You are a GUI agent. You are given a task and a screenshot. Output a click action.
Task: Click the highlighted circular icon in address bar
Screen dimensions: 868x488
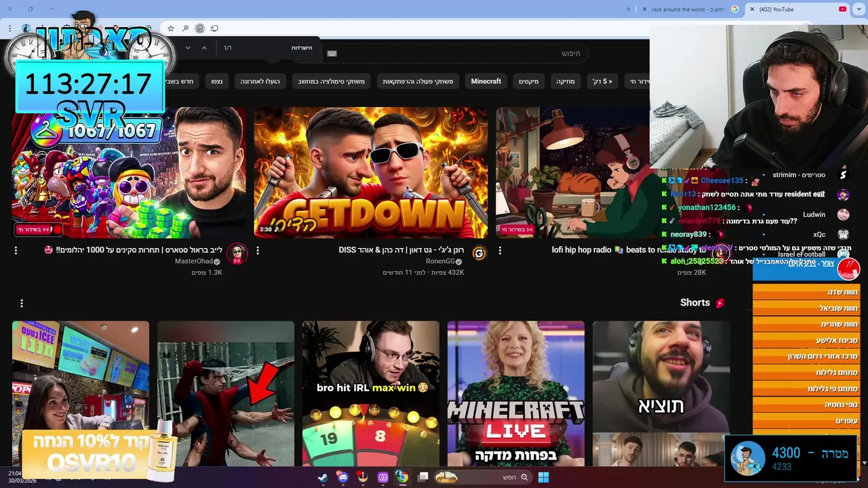[199, 28]
